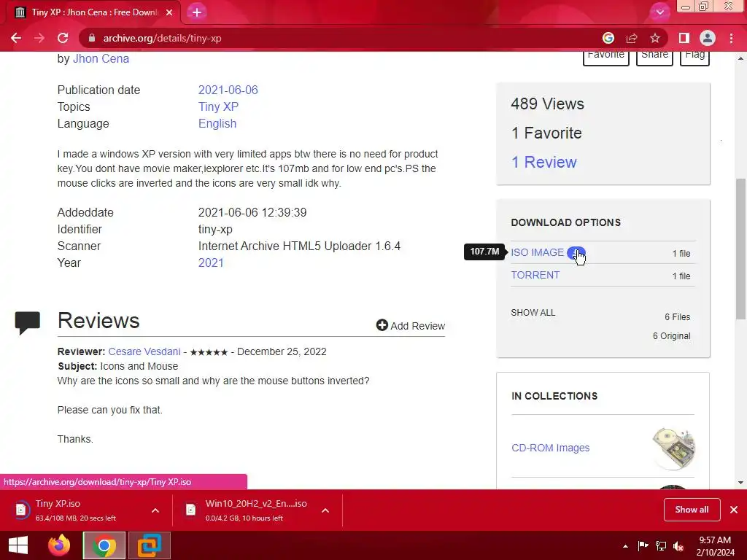
Task: Download the TORRENT file
Action: pos(535,275)
